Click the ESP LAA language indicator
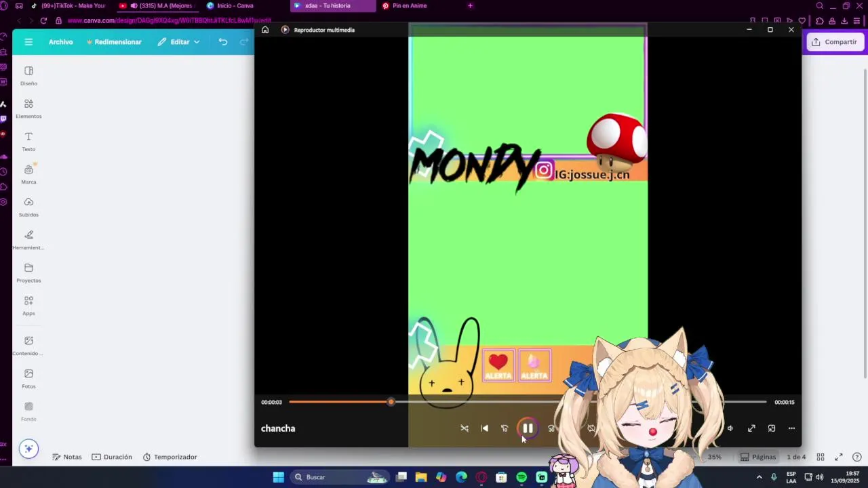 tap(791, 477)
